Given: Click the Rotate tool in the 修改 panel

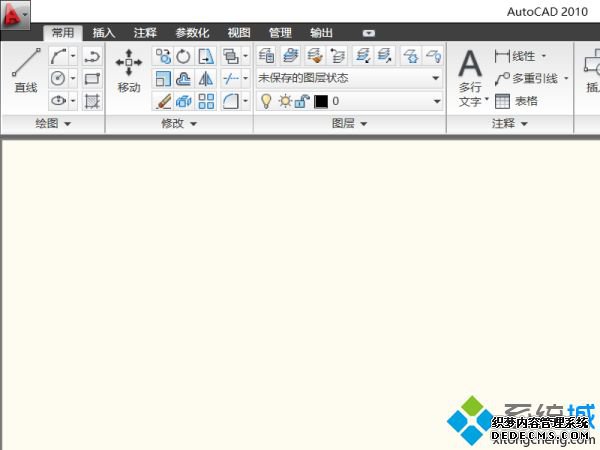Looking at the screenshot, I should tap(184, 57).
